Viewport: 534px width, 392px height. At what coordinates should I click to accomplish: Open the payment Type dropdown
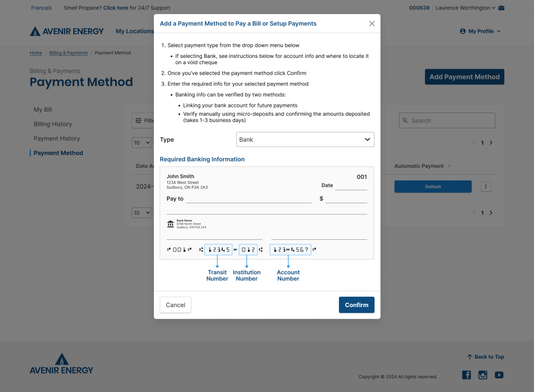[305, 139]
